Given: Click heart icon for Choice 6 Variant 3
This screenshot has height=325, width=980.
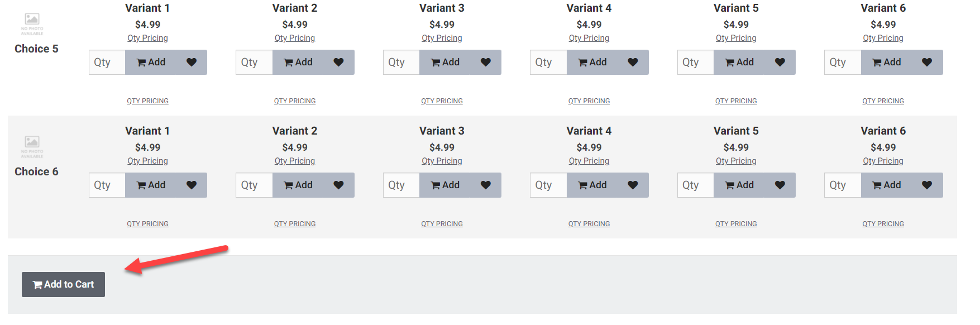Looking at the screenshot, I should pyautogui.click(x=486, y=185).
